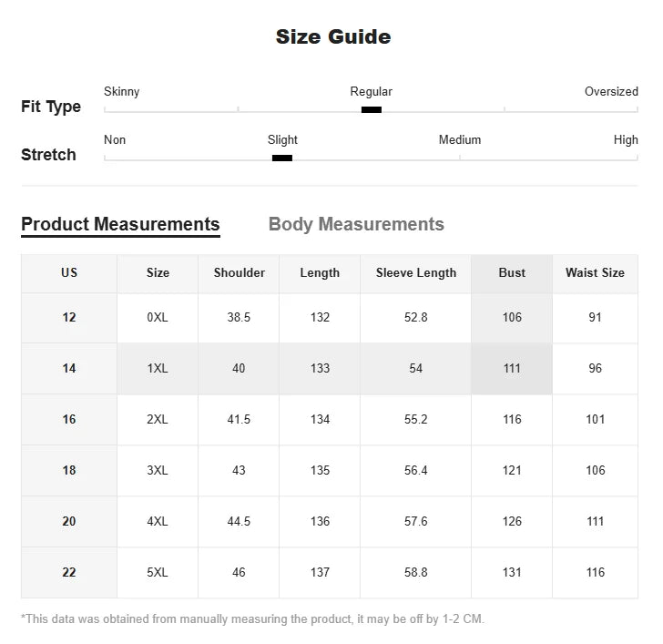Switch to the Body Measurements tab
Image resolution: width=663 pixels, height=644 pixels.
356,224
